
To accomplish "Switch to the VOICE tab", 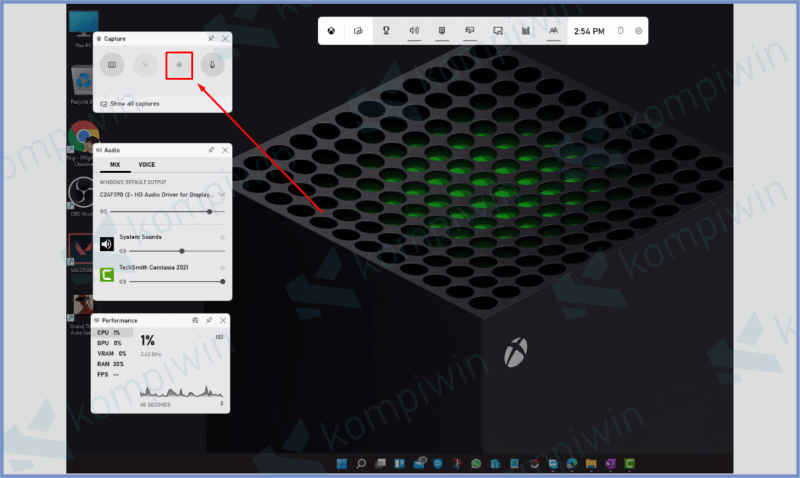I will pos(146,165).
